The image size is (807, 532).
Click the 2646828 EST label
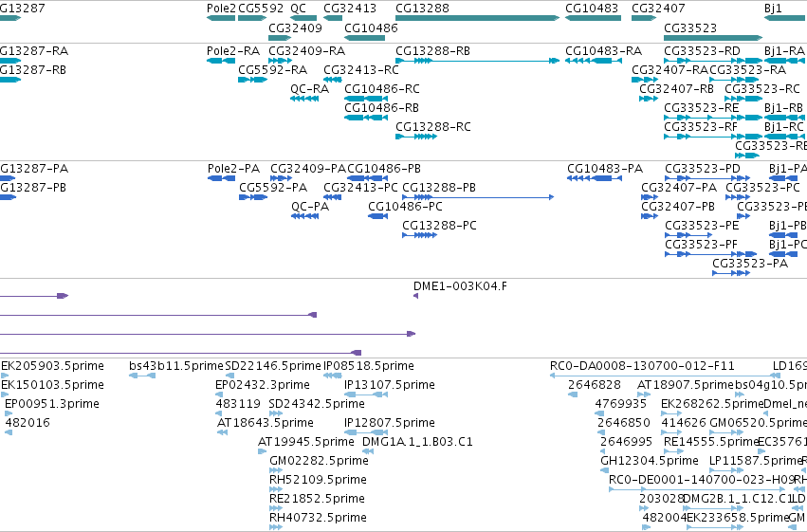[595, 385]
